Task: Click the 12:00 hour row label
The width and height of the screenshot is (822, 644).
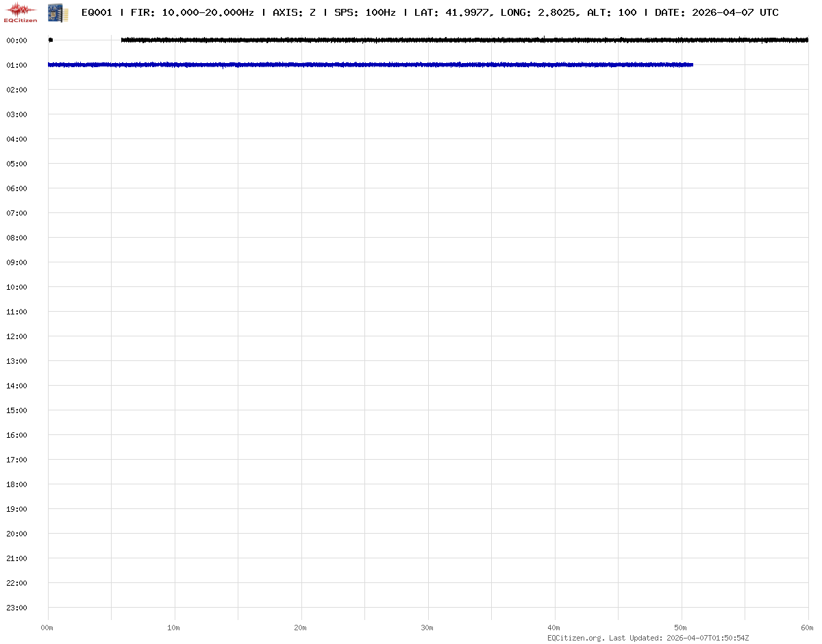Action: (x=16, y=336)
